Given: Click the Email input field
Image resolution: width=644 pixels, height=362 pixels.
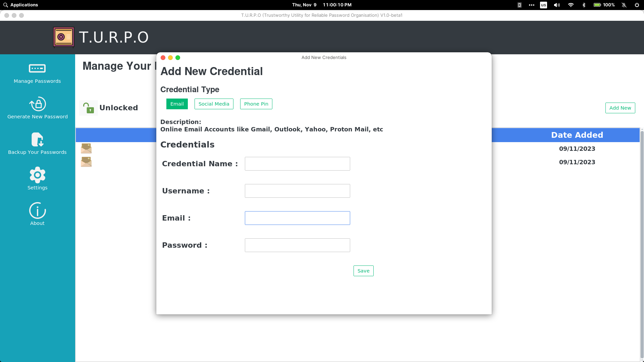Looking at the screenshot, I should [297, 218].
